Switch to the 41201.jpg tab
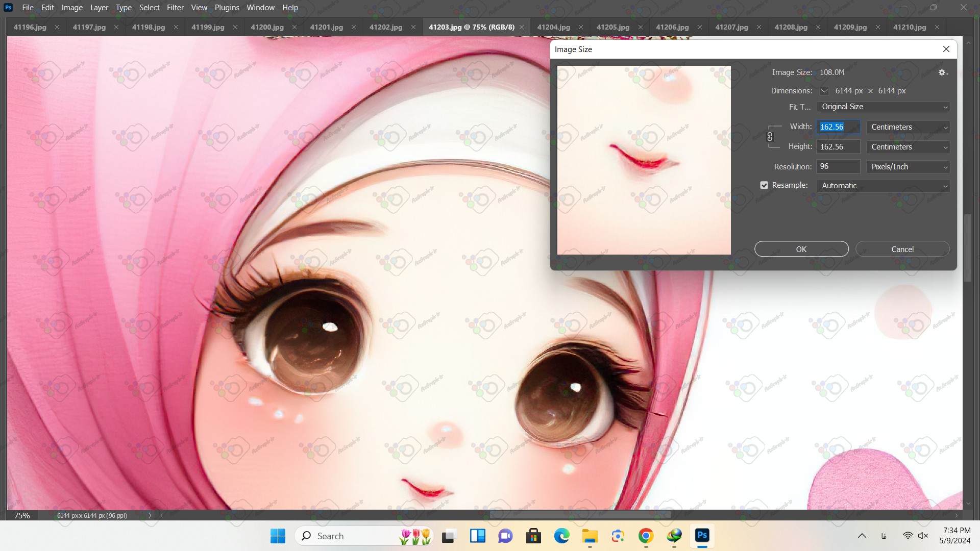Viewport: 980px width, 551px height. coord(327,27)
